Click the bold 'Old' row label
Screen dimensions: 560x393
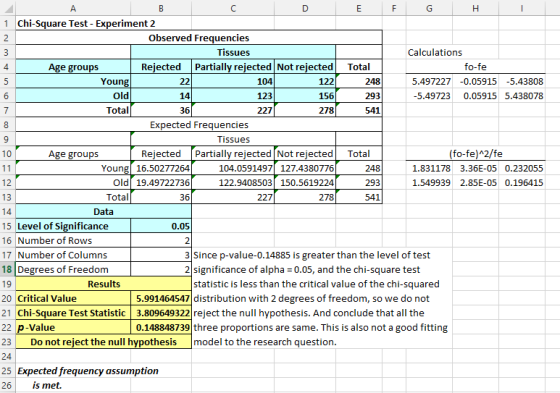(73, 96)
